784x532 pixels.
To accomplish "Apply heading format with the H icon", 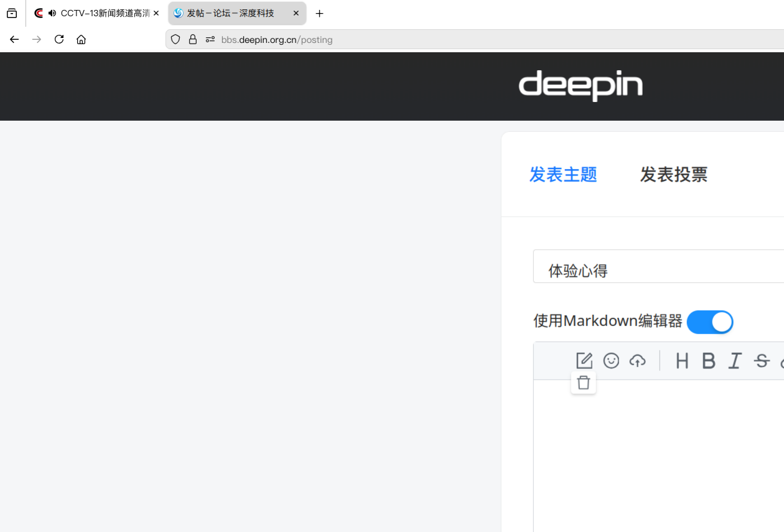I will 682,361.
